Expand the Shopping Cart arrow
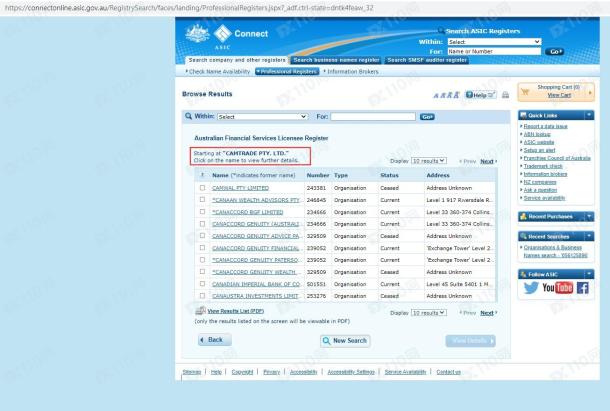This screenshot has width=610, height=411. pos(590,93)
